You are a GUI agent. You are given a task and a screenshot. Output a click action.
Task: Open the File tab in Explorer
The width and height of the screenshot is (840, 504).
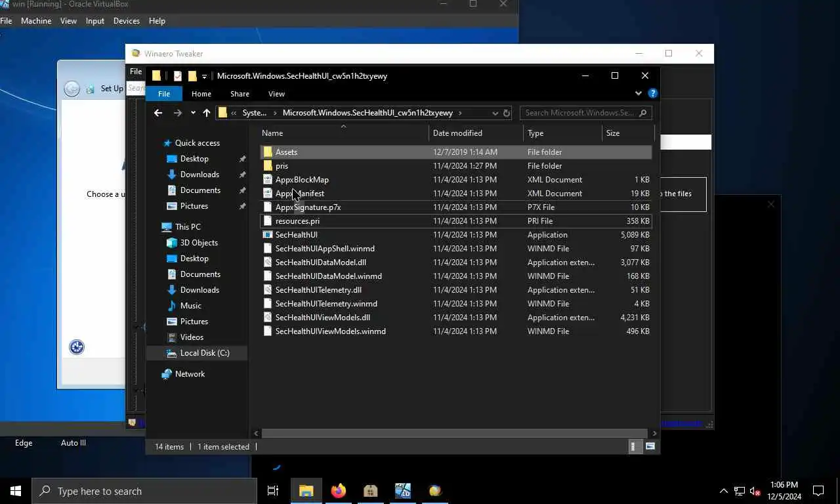click(x=164, y=94)
